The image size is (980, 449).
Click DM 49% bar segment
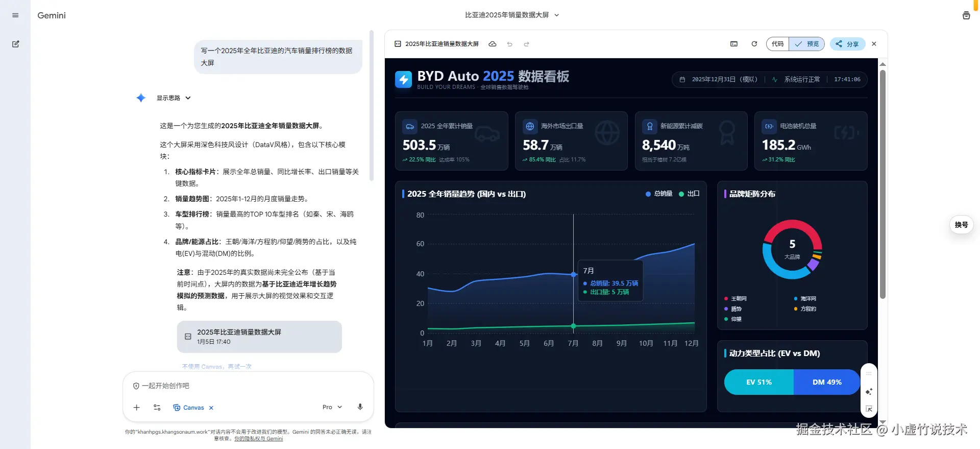tap(827, 382)
